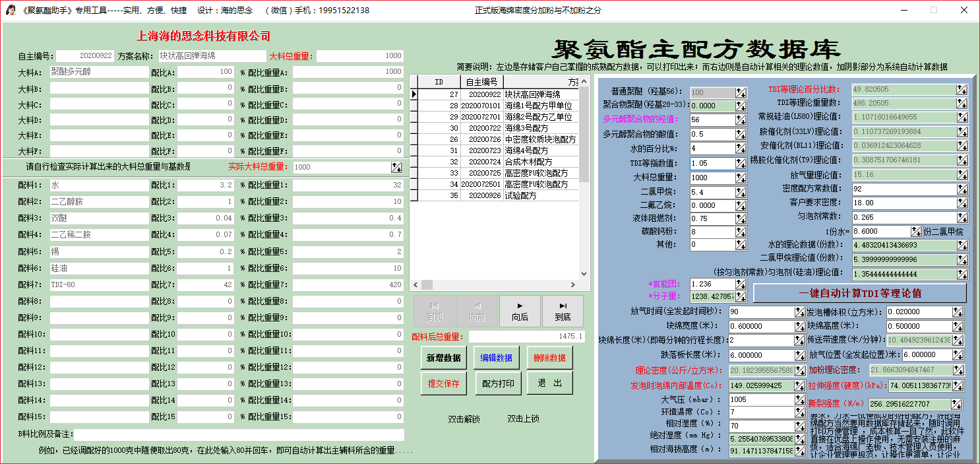Add a new record with 新增数据
The image size is (980, 464).
[443, 358]
